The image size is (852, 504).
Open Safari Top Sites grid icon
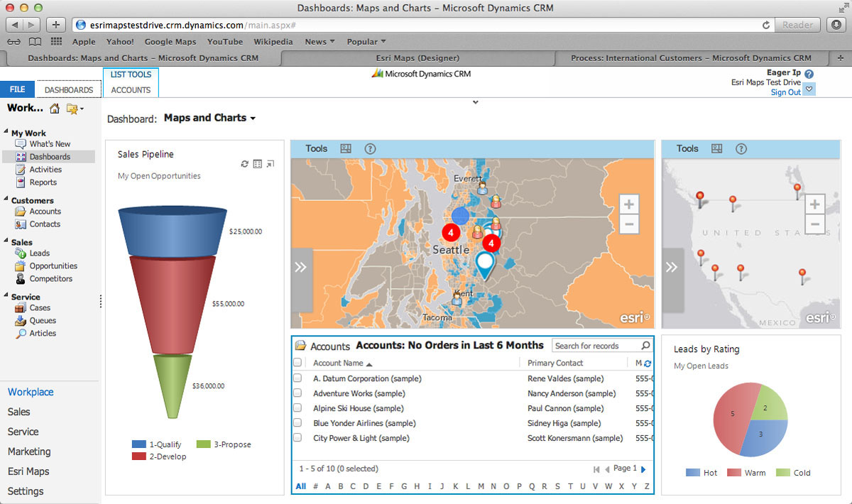click(x=55, y=42)
